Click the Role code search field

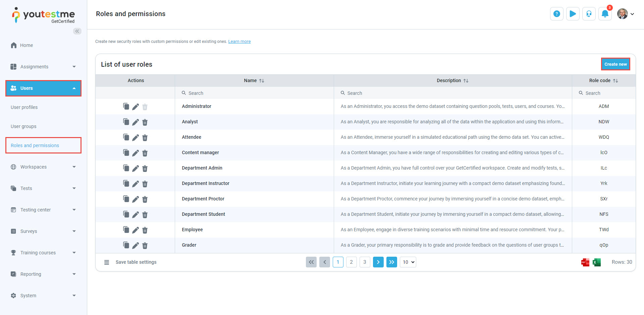click(x=604, y=93)
